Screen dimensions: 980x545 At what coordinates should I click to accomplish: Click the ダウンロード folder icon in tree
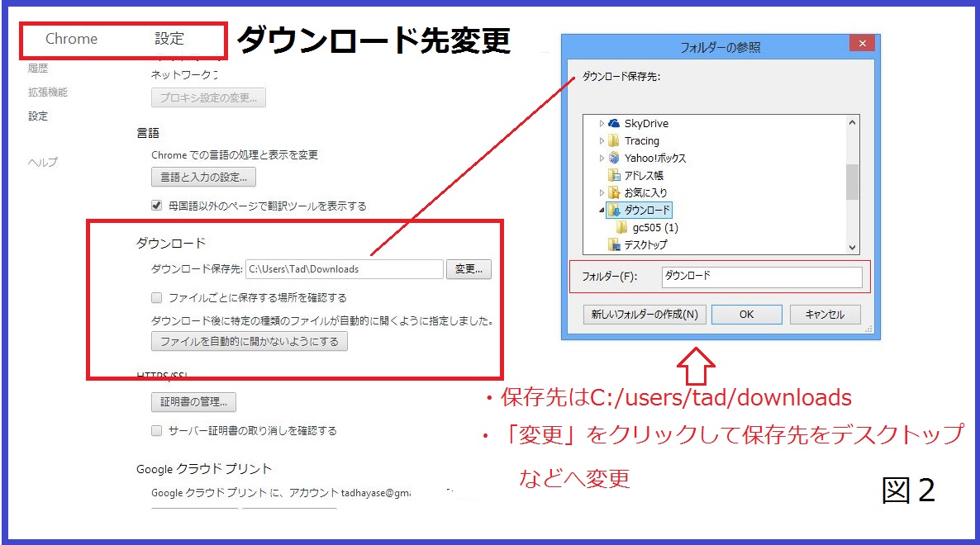[614, 210]
